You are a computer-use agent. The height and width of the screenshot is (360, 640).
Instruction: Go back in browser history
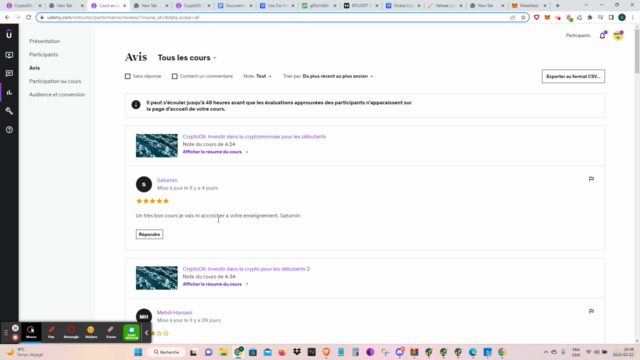click(7, 18)
